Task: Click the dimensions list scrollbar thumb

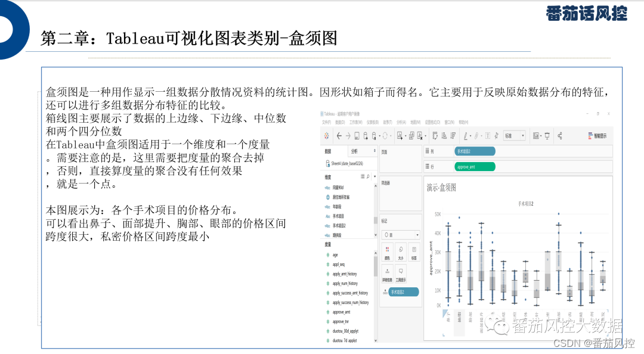Action: [x=376, y=220]
